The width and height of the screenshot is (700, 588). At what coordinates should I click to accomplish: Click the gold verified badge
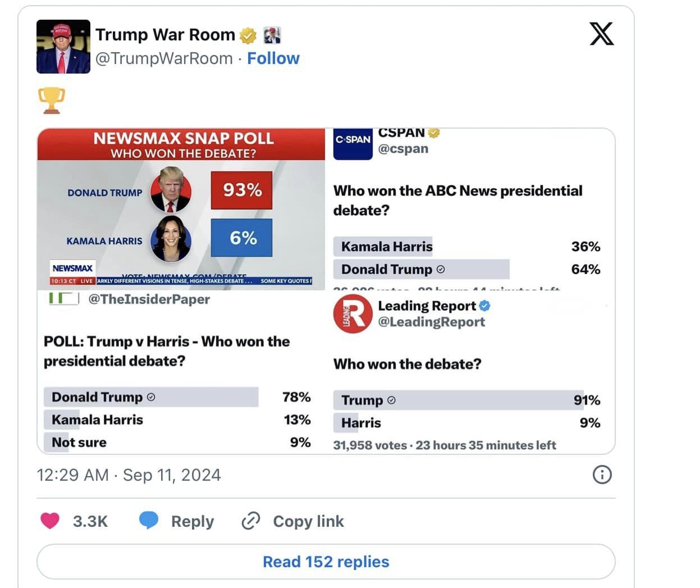(x=248, y=36)
